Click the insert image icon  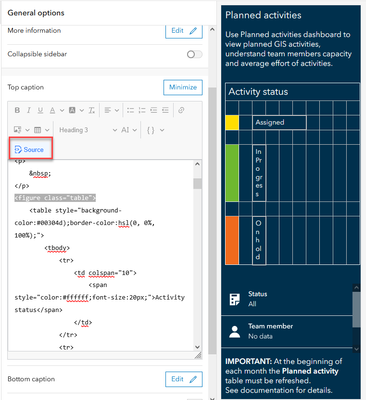17,130
